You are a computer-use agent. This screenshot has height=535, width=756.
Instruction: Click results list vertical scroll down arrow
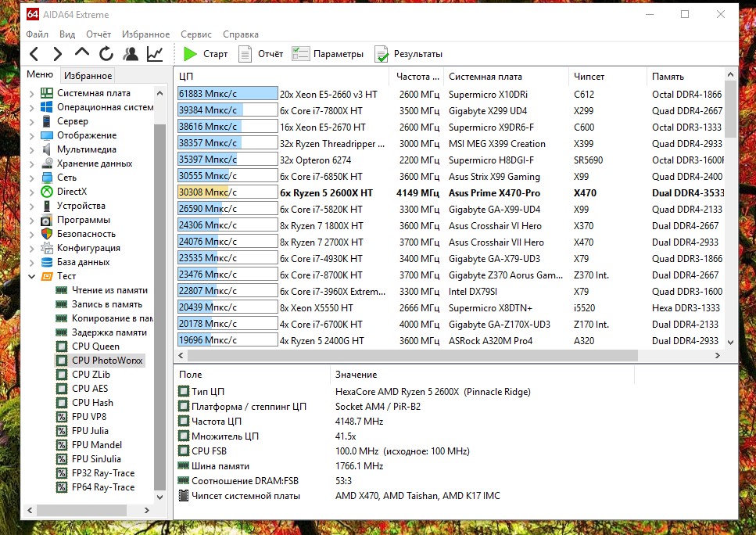click(x=730, y=342)
